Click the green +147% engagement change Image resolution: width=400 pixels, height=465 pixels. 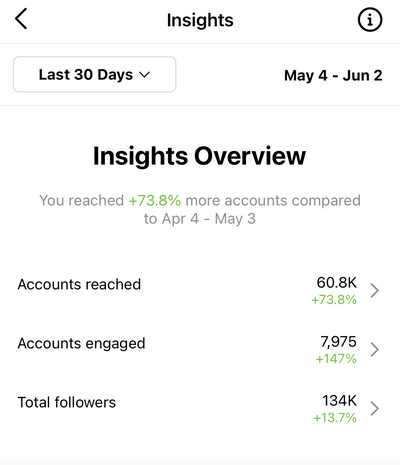tap(336, 359)
